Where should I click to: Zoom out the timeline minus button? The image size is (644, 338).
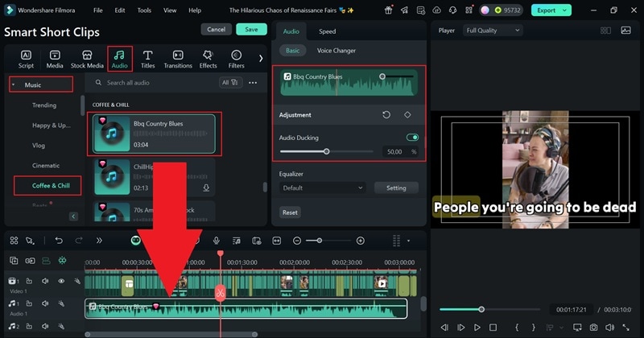coord(297,241)
